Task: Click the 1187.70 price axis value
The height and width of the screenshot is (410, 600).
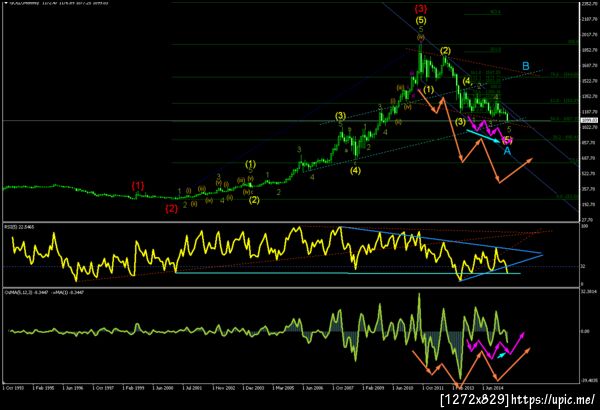Action: (588, 112)
